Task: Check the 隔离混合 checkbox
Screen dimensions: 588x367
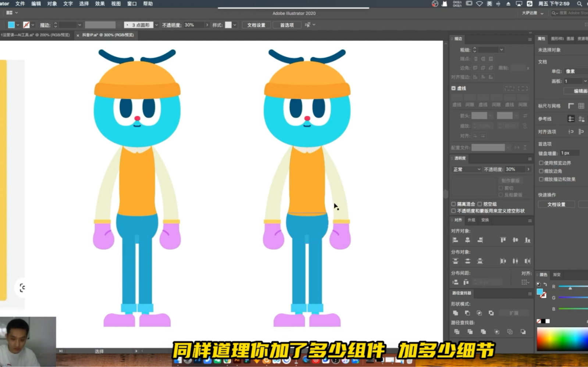Action: click(453, 204)
